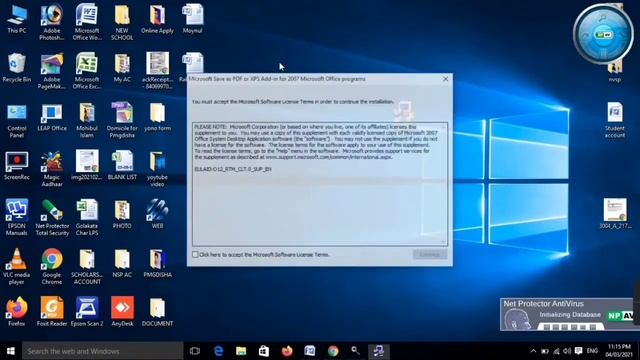Select the WEB shortcut icon
Screen dimensions: 640x360
(x=157, y=214)
